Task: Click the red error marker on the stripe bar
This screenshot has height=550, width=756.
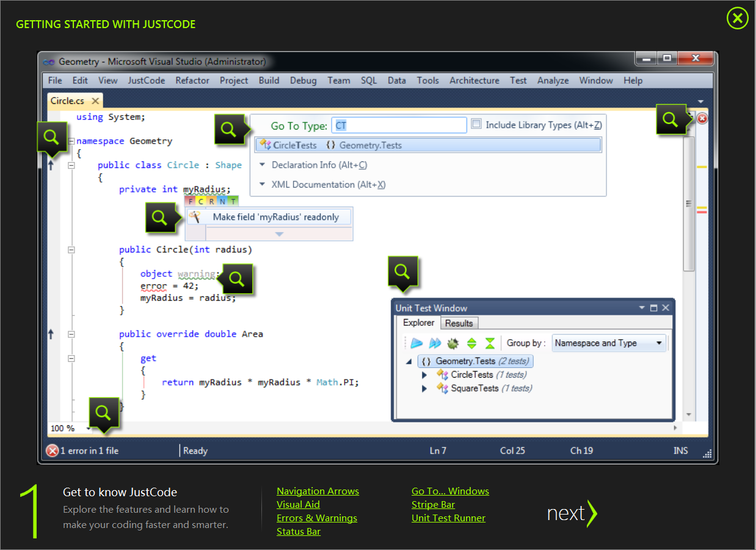Action: tap(702, 212)
